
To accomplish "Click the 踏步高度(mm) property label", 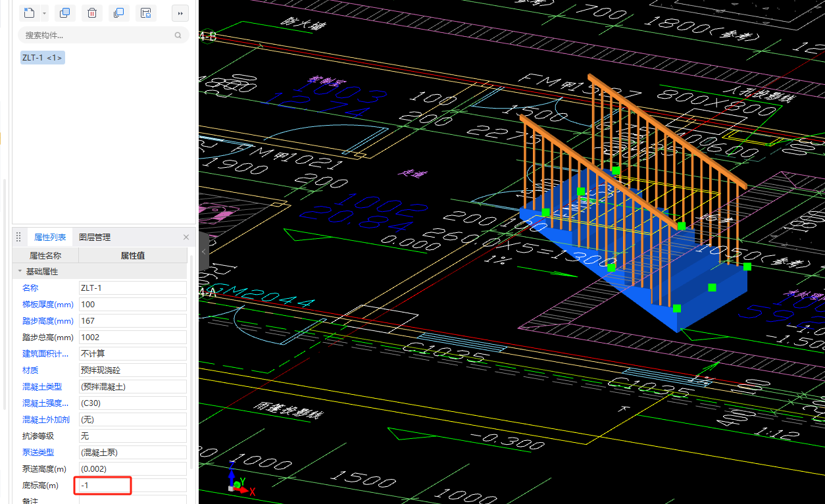I will click(x=48, y=320).
